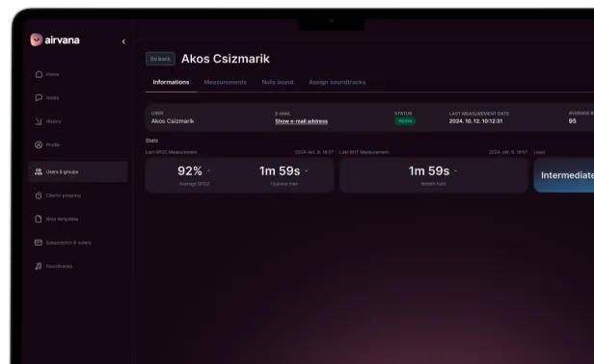The width and height of the screenshot is (594, 364).
Task: Collapse the sidebar with the chevron arrow
Action: tap(123, 41)
